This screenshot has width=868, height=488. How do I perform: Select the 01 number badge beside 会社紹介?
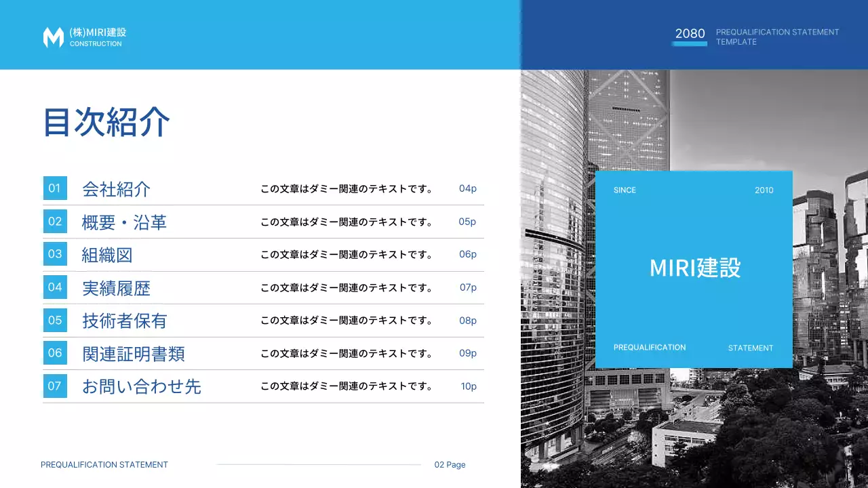coord(55,188)
